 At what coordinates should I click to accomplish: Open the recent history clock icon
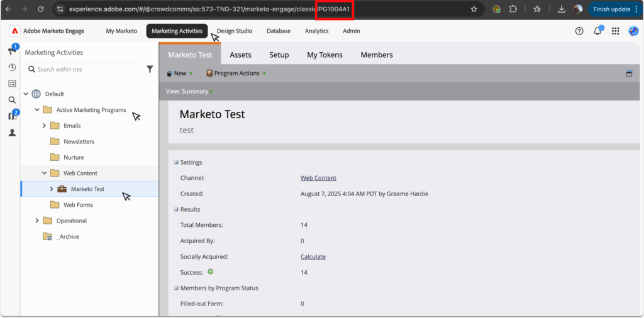[x=12, y=67]
